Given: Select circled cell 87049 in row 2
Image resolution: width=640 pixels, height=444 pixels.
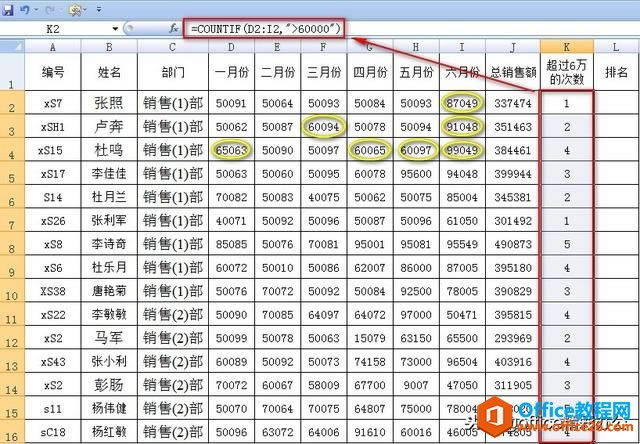Looking at the screenshot, I should (x=462, y=103).
